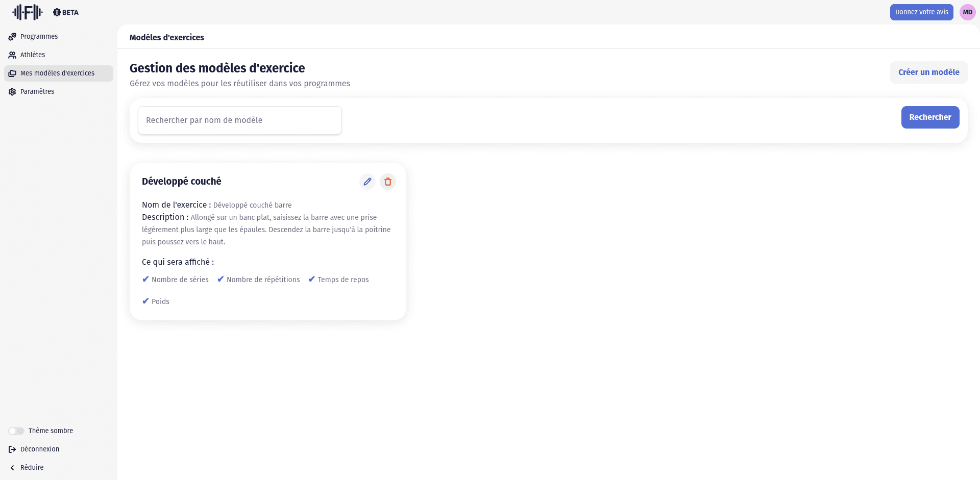The image size is (980, 480).
Task: Click the Temps de repos checkmark
Action: click(x=311, y=279)
